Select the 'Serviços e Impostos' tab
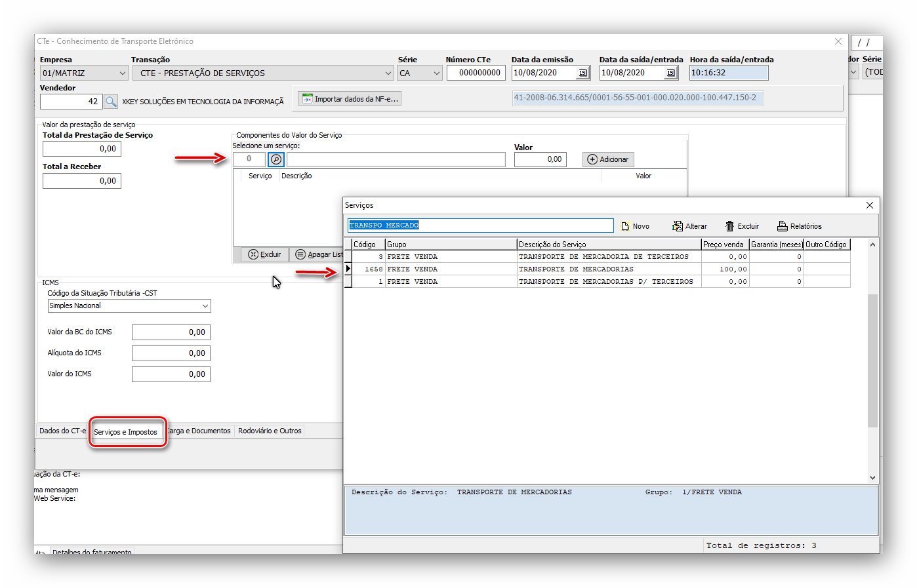The image size is (917, 588). pyautogui.click(x=125, y=432)
